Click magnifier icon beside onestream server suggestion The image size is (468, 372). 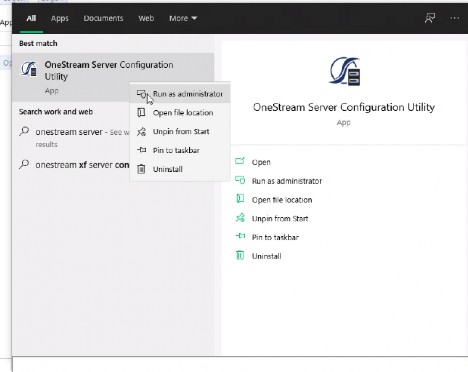point(24,132)
